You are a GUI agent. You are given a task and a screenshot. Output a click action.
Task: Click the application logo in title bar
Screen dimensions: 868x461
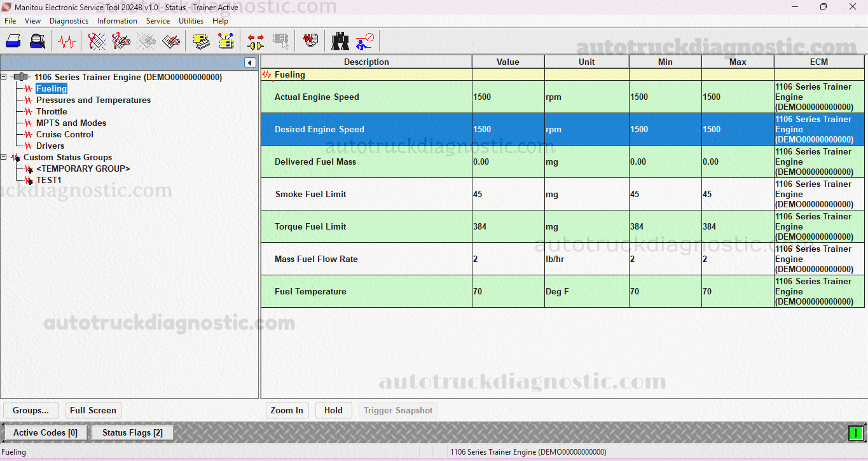pyautogui.click(x=6, y=7)
